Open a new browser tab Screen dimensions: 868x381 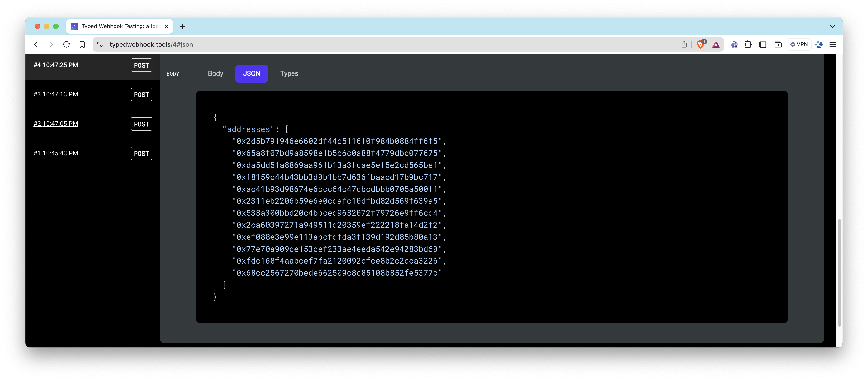182,26
